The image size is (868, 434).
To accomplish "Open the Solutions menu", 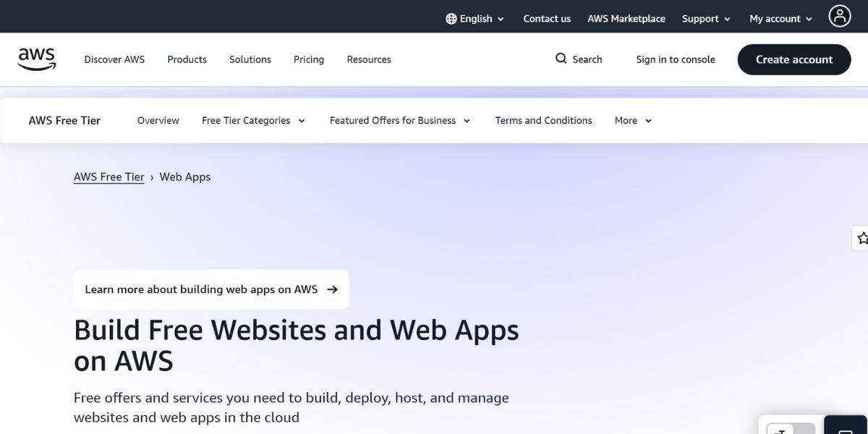I will (250, 59).
